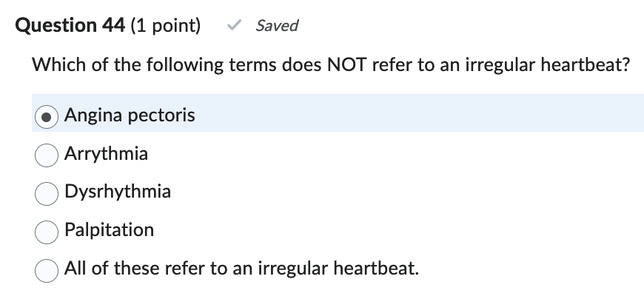
Task: Click the "Arrythmia" answer label text
Action: tap(106, 154)
